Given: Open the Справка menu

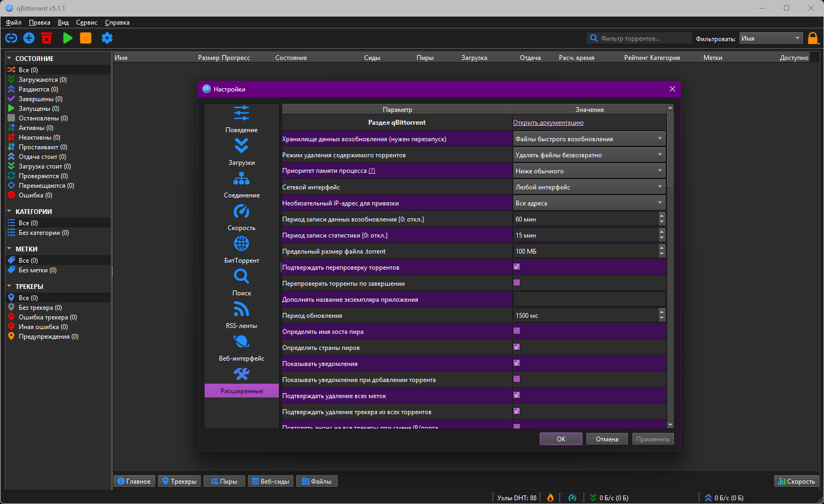Looking at the screenshot, I should point(117,22).
